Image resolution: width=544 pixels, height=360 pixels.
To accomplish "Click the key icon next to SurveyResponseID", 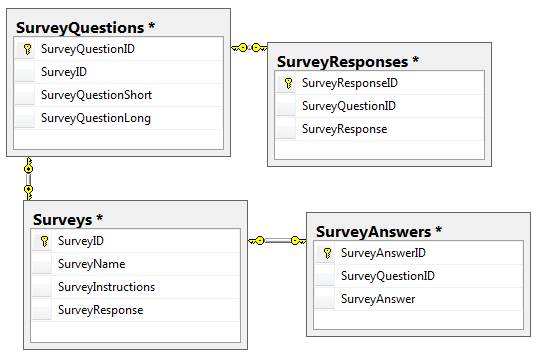I will click(288, 83).
